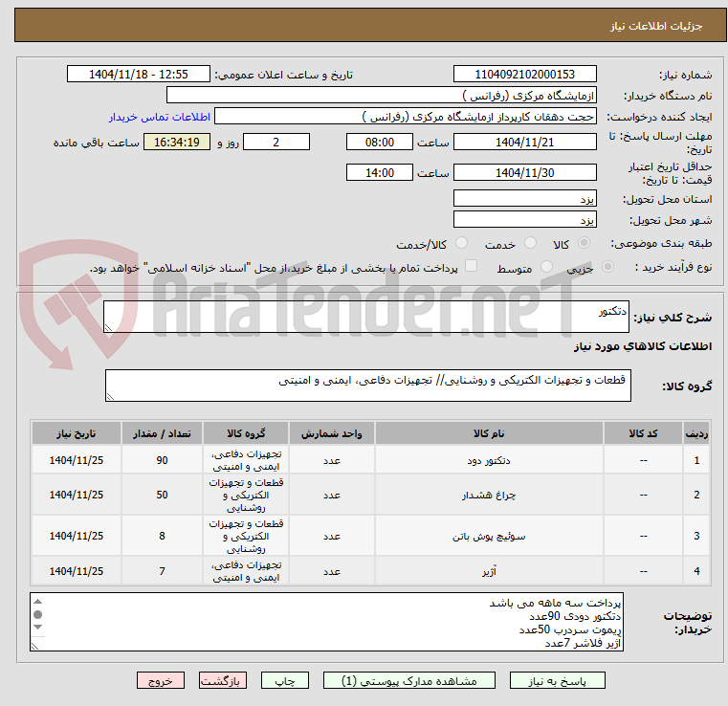728x706 pixels.
Task: Toggle the اسناد خزانه اسلامی payment checkbox
Action: [x=471, y=266]
